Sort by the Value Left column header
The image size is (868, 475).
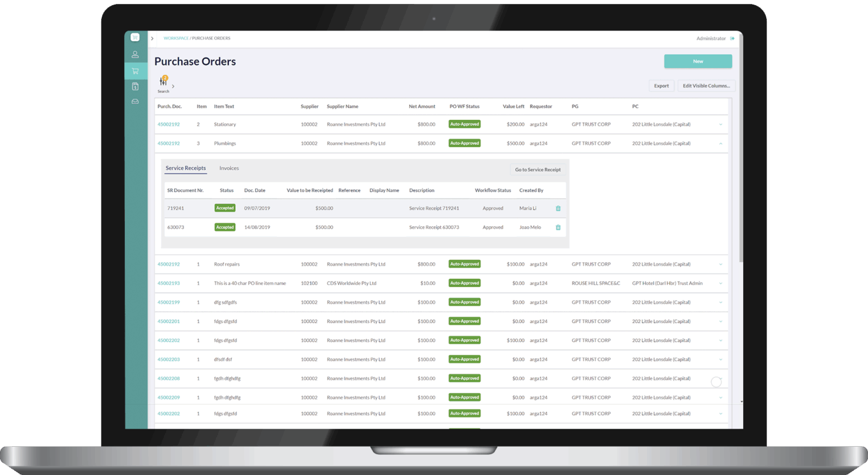click(514, 106)
